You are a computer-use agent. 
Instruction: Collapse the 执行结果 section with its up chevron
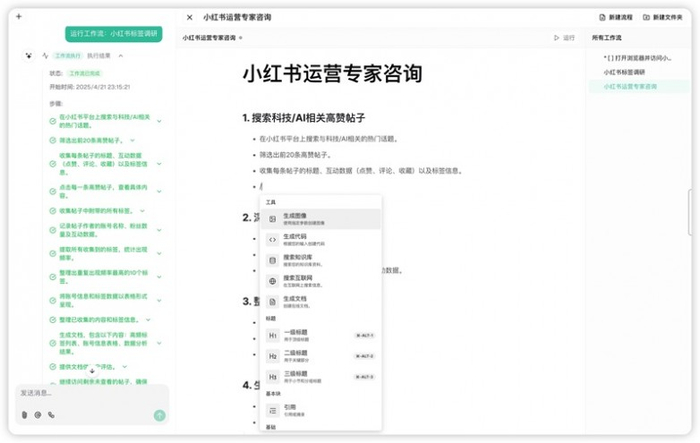(x=121, y=56)
